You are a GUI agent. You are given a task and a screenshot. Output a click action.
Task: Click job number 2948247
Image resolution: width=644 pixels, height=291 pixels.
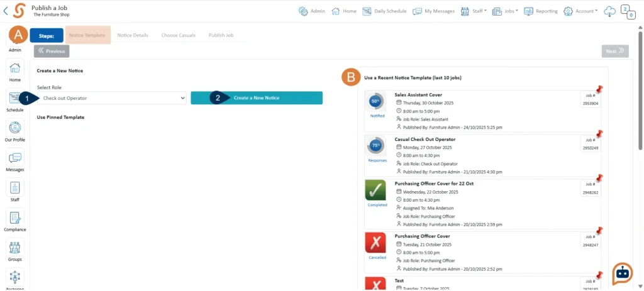[x=591, y=245]
